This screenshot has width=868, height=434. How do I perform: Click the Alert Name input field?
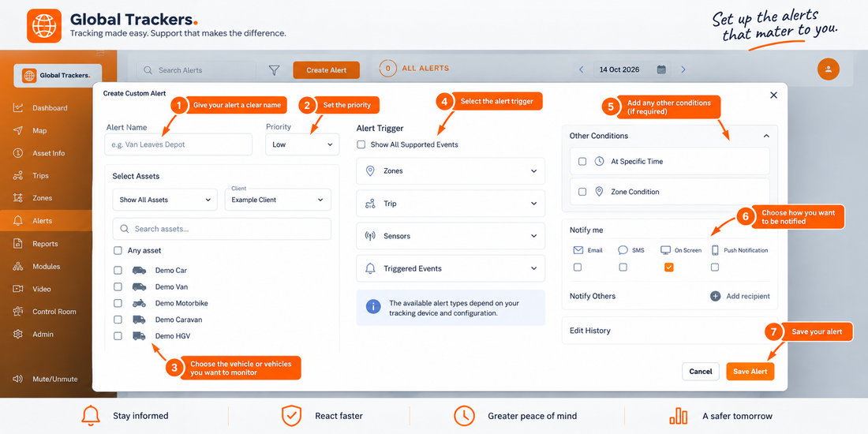pyautogui.click(x=178, y=144)
